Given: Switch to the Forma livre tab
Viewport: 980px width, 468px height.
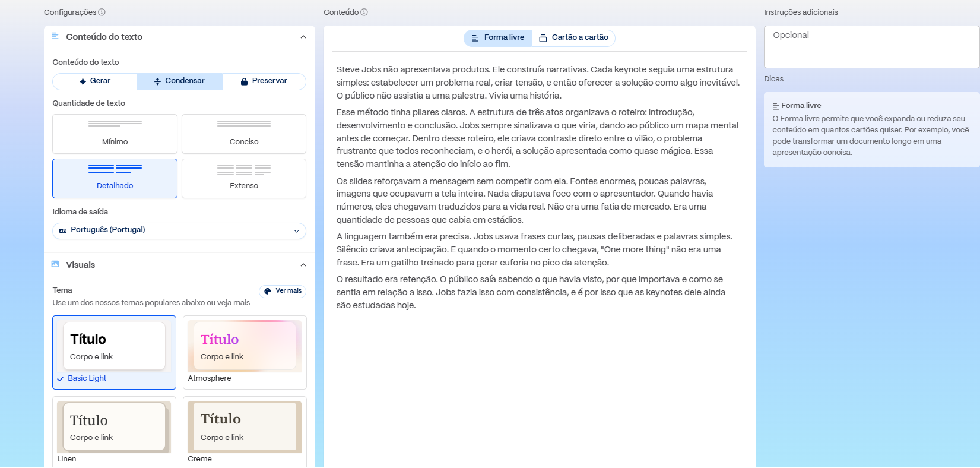Looking at the screenshot, I should (x=498, y=38).
